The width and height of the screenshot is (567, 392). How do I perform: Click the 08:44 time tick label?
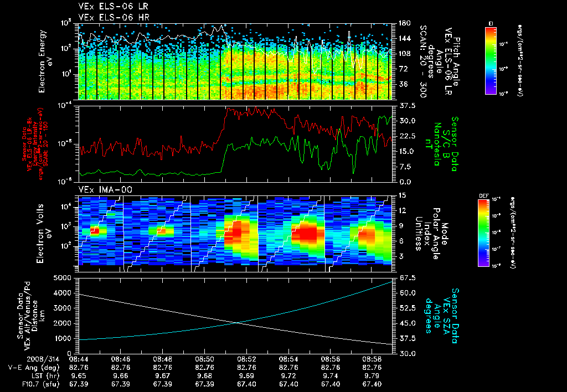79,359
